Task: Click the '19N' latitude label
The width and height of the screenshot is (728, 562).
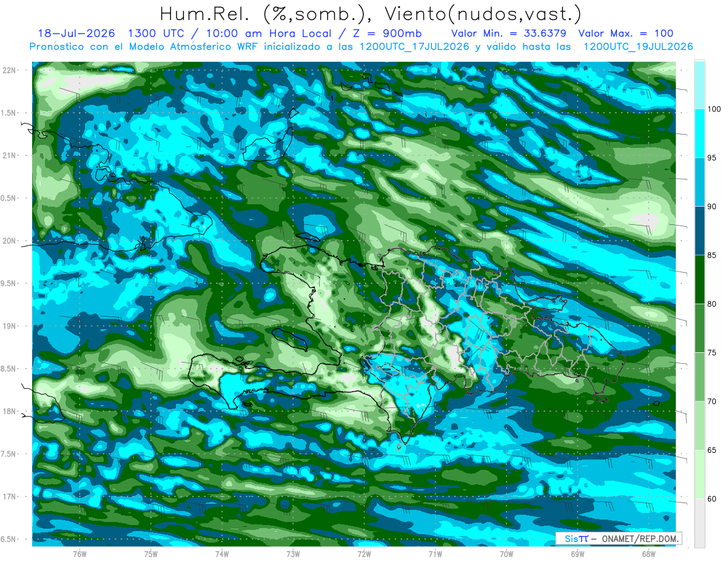Action: 10,326
